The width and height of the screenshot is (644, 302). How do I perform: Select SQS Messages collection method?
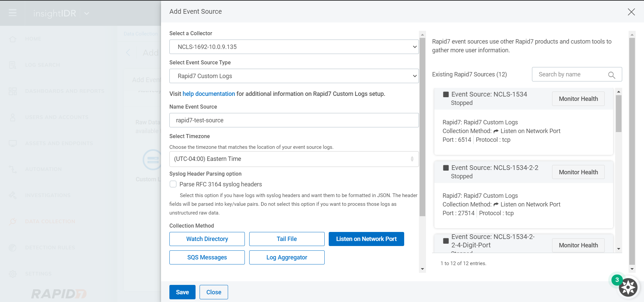point(207,257)
